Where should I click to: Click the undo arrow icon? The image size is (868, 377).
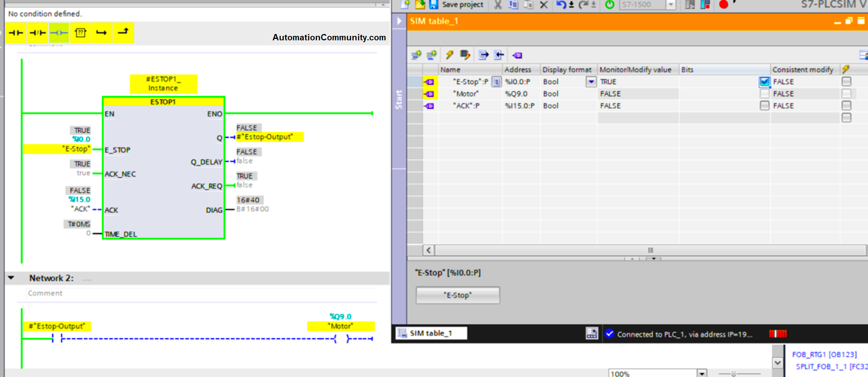561,4
